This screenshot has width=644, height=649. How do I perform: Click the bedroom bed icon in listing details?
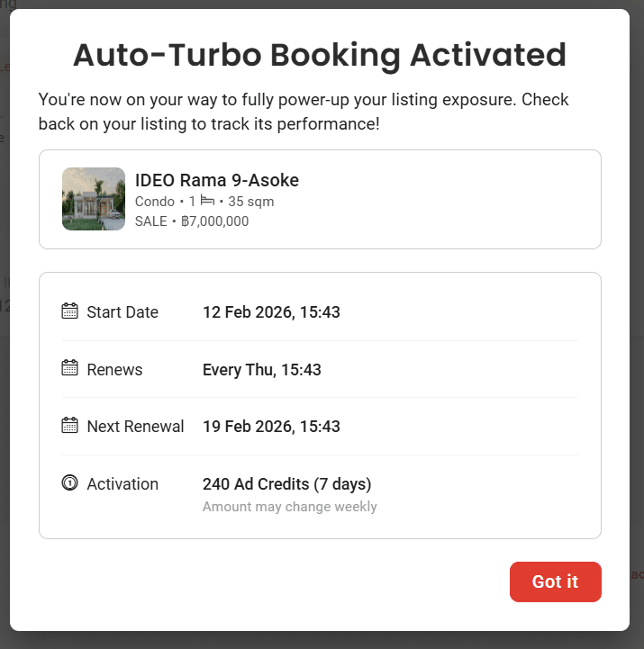point(206,202)
